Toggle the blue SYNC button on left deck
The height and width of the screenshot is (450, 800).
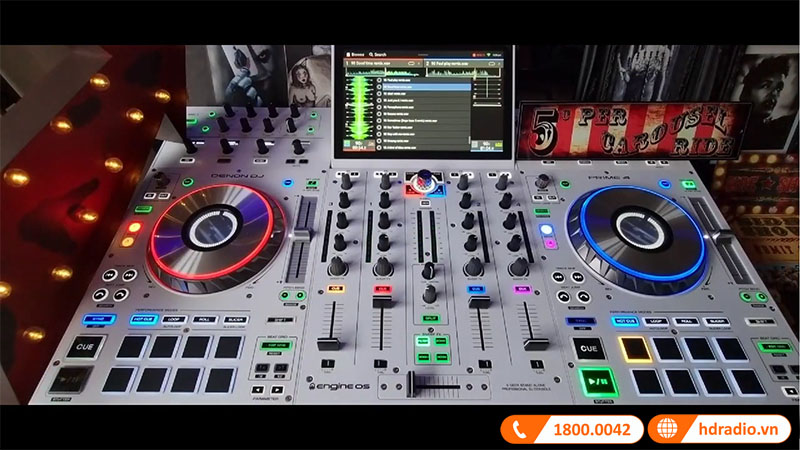99,319
